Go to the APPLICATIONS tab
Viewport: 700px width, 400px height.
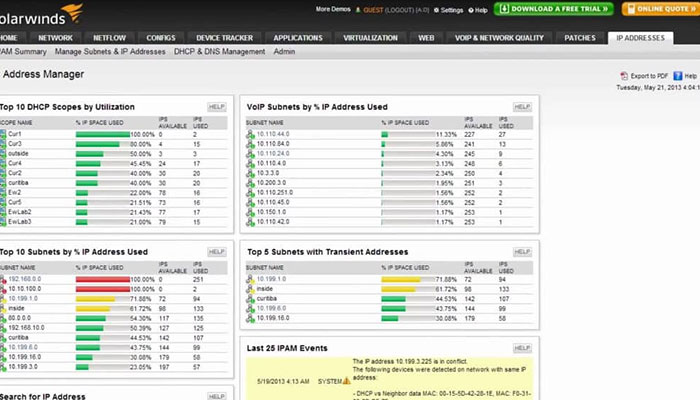[298, 38]
